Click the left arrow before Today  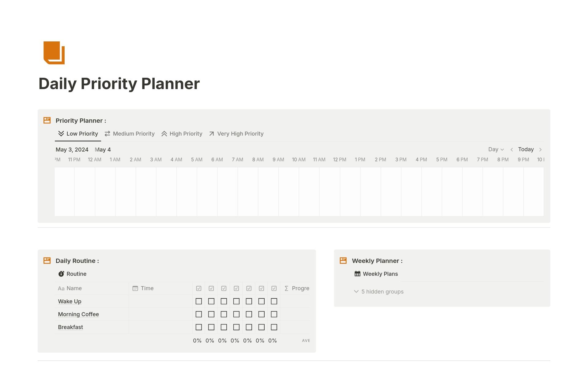pos(512,149)
